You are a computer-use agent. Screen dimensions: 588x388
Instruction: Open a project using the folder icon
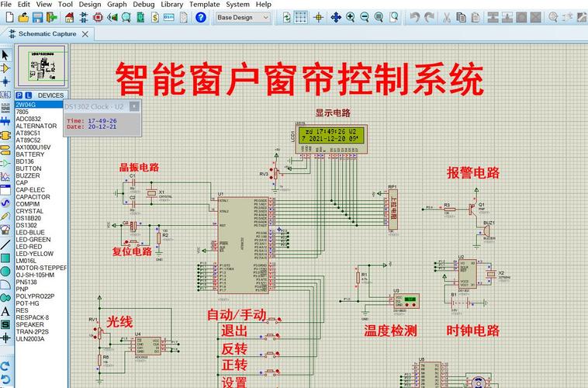pos(23,17)
